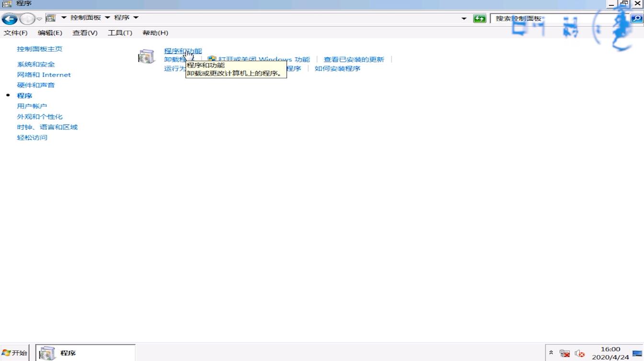Focus the 搜索控制面板 search box
Screen dimensions: 644x361
pos(560,19)
